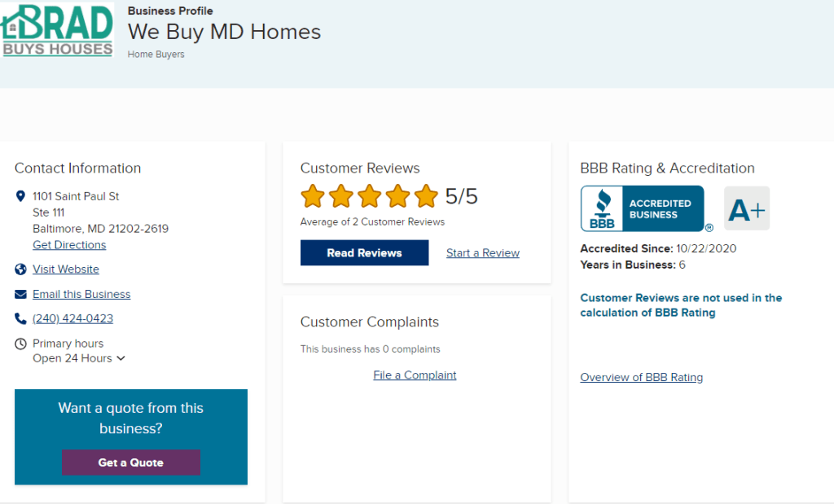This screenshot has width=834, height=504.
Task: Click the five-star rating display
Action: 369,196
